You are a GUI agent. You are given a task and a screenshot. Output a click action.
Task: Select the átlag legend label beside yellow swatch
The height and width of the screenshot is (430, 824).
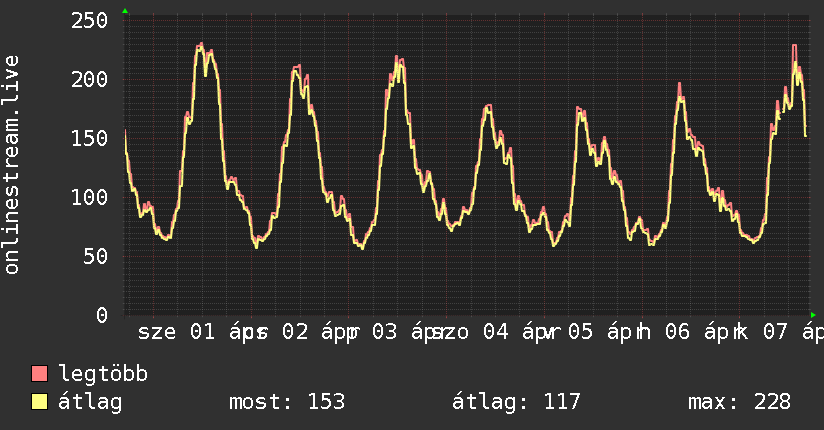[x=90, y=402]
